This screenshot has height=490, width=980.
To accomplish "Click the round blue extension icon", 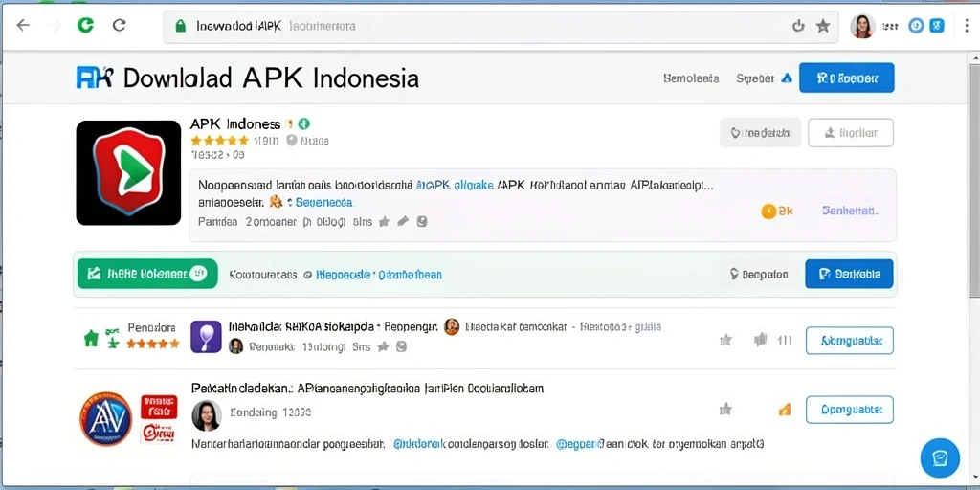I will (x=916, y=26).
